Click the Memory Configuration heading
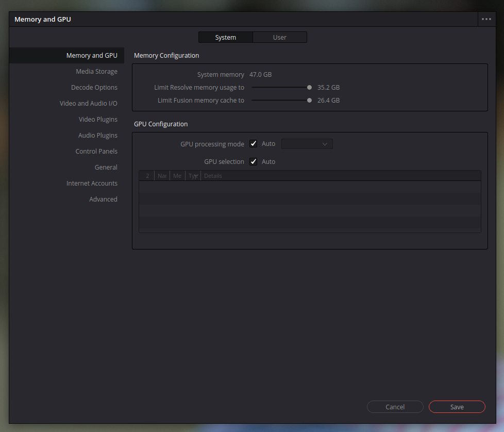Screen dimensions: 504x432 (x=166, y=56)
